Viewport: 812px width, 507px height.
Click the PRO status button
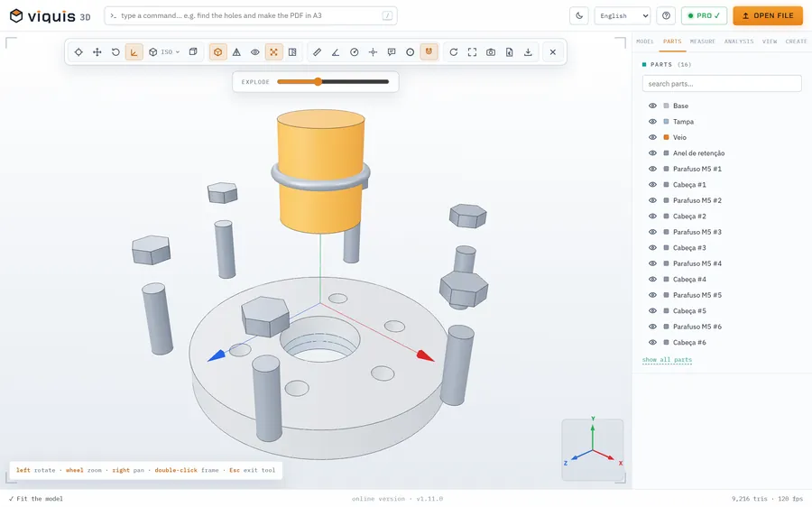pos(704,15)
